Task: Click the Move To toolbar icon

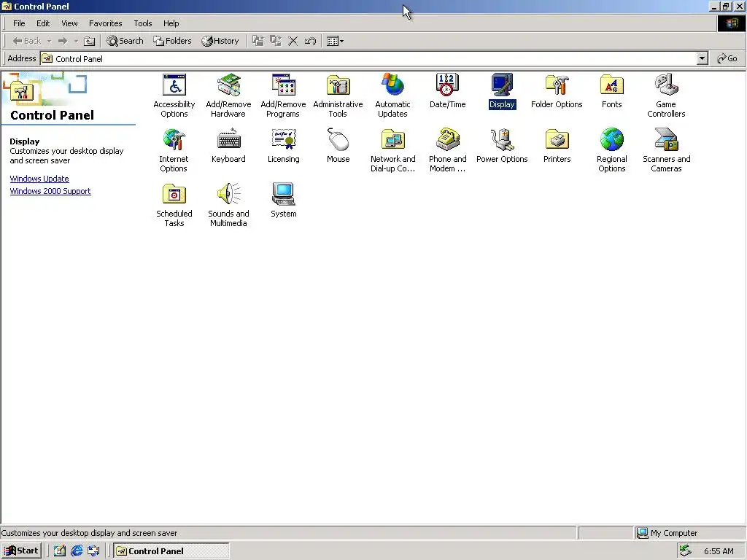Action: pos(258,41)
